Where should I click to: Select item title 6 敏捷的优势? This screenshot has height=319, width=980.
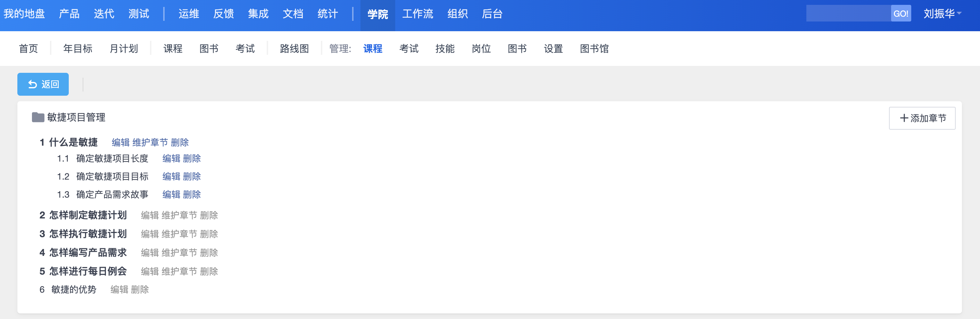[x=68, y=290]
